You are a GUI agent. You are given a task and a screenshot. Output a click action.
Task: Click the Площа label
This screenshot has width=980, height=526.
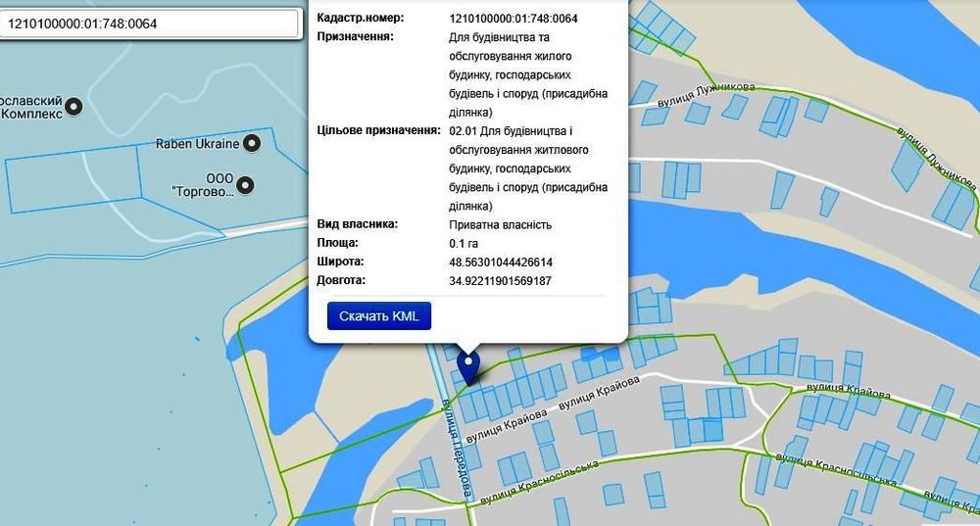pos(337,242)
